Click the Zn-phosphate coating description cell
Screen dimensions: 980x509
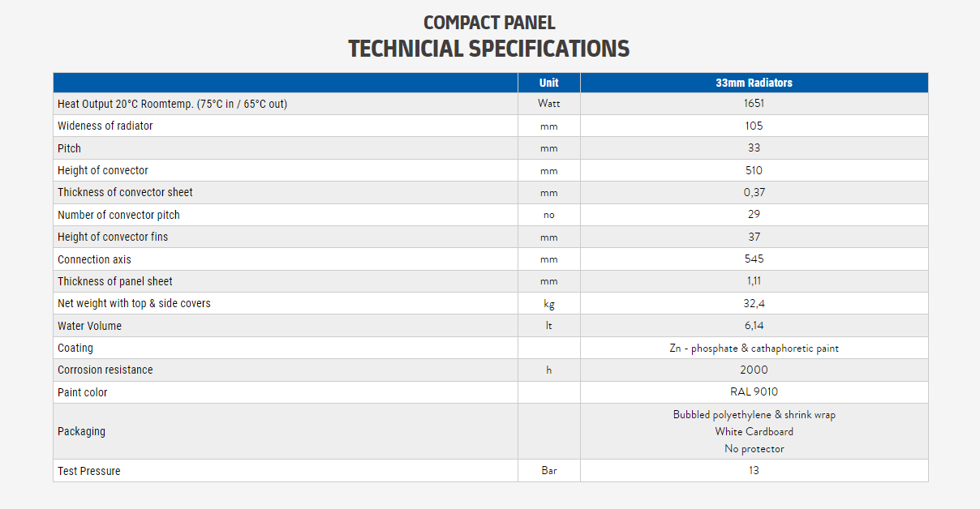click(754, 348)
